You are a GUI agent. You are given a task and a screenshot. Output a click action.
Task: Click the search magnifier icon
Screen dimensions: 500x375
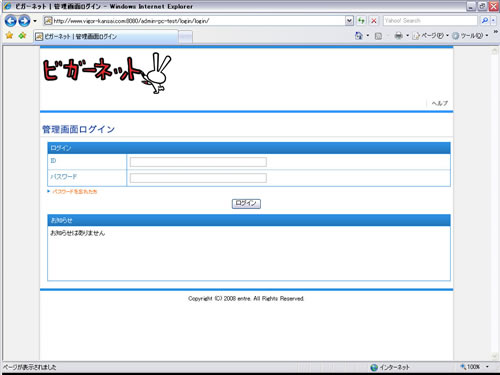(x=485, y=21)
